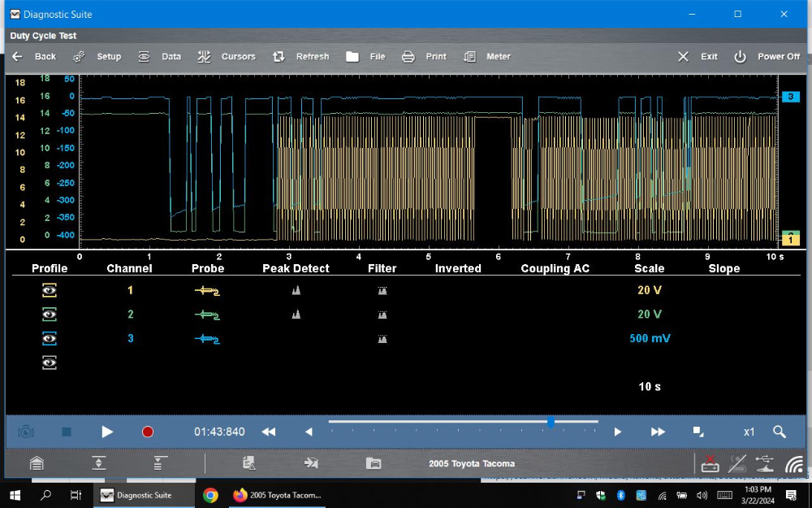Hide channel 1 using its eye icon
The image size is (812, 508).
point(50,290)
